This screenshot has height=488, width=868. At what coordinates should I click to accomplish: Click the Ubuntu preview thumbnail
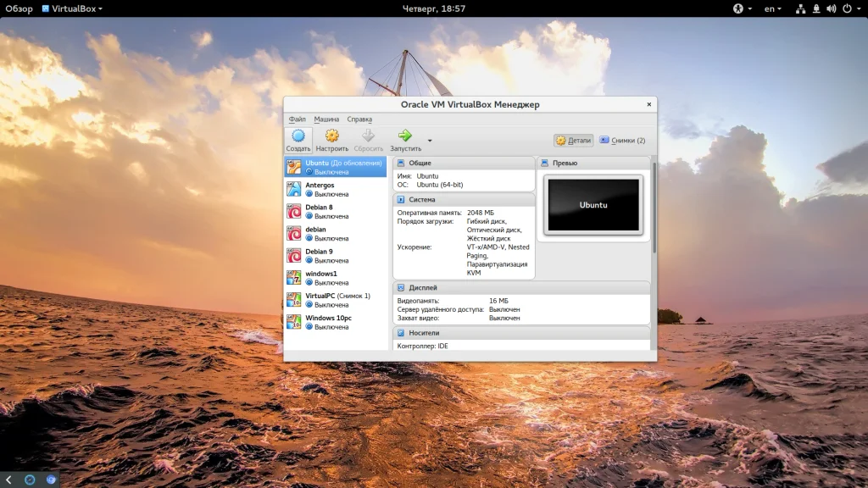593,205
